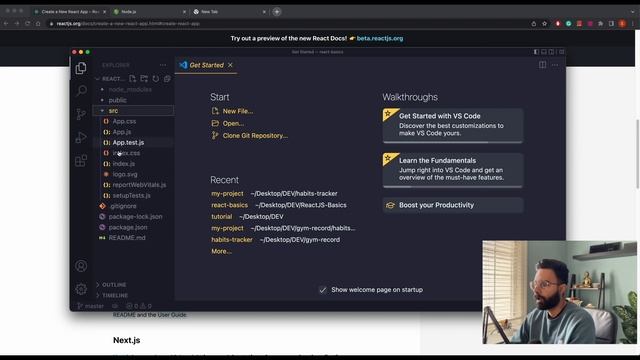This screenshot has height=360, width=640.
Task: Open the Source Control view
Action: click(x=81, y=114)
